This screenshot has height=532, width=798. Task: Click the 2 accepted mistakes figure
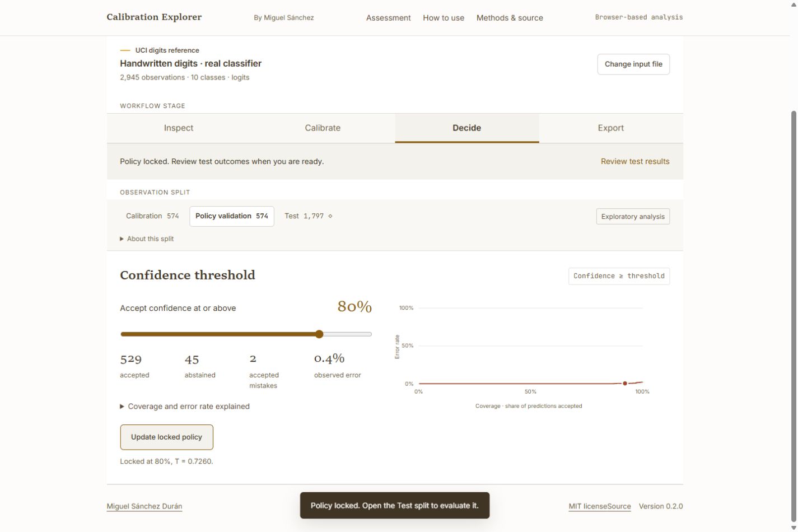(x=253, y=358)
